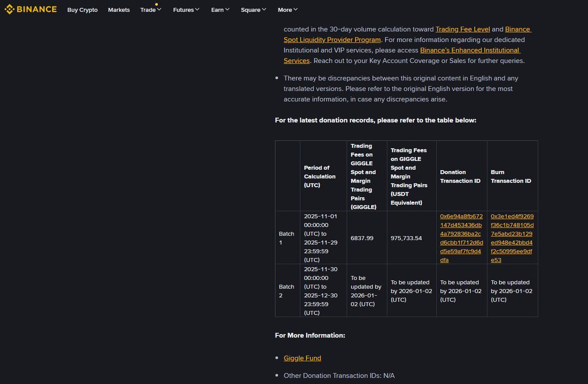Open the Buy Crypto page
This screenshot has height=384, width=588.
tap(82, 10)
